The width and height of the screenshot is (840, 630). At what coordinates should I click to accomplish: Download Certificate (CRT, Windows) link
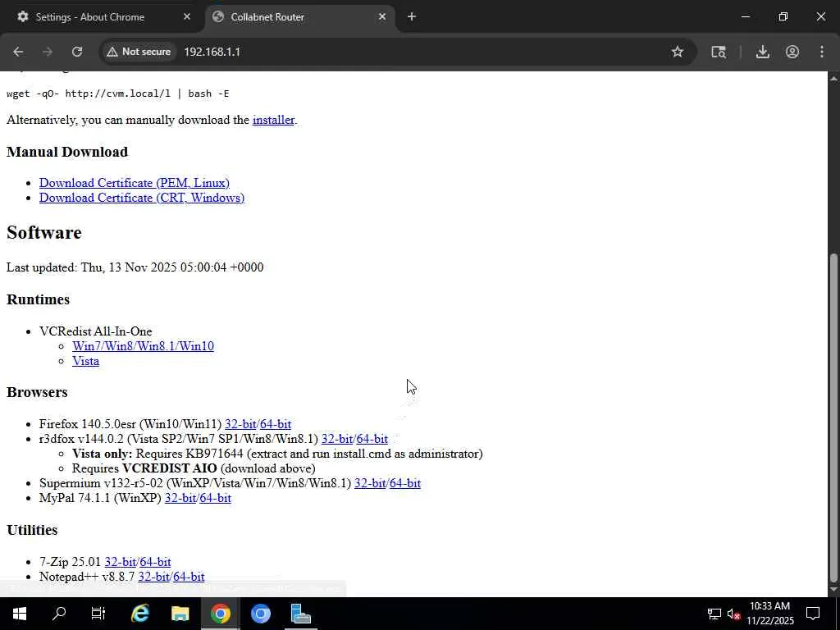click(x=142, y=198)
